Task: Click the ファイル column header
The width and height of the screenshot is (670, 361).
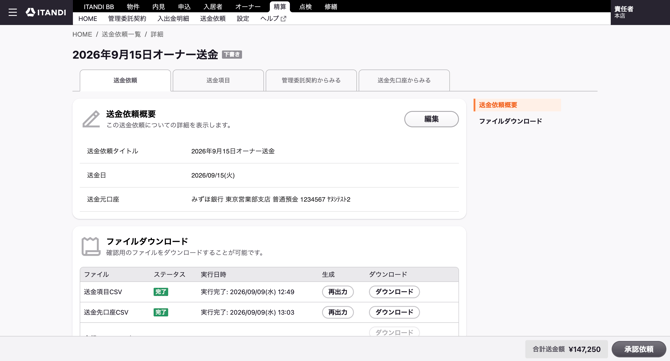Action: (96, 275)
